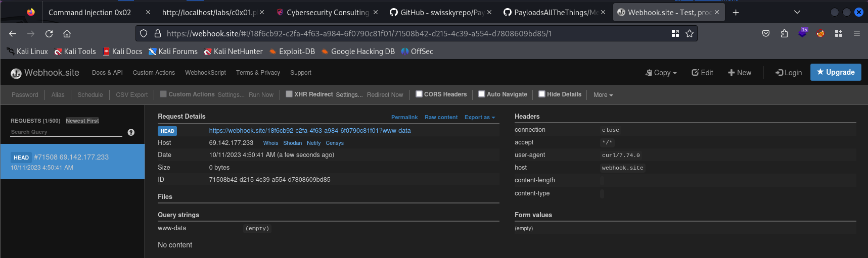868x258 pixels.
Task: Open the Kali Forums bookmark
Action: tap(173, 51)
